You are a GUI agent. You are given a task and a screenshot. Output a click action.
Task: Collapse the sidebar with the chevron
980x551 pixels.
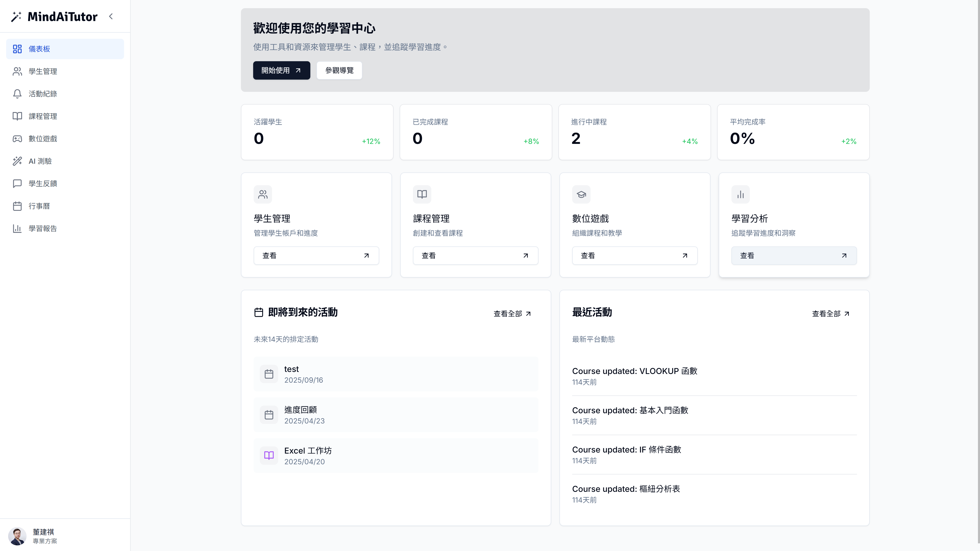click(111, 16)
